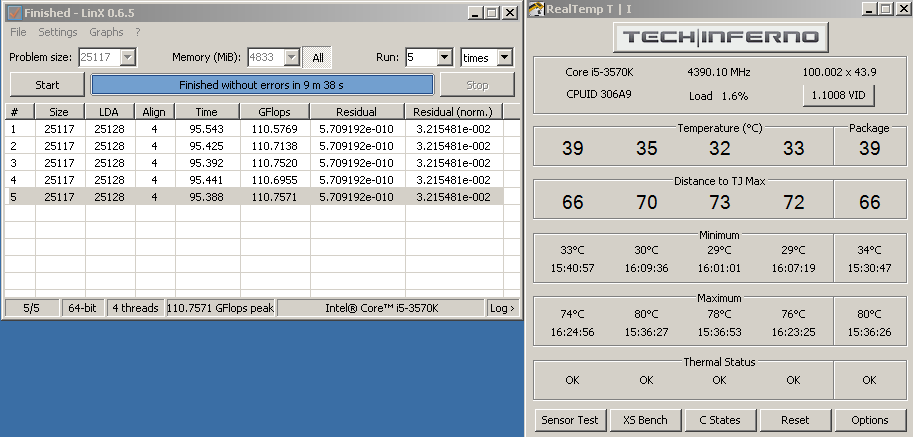
Task: Click the RealTemp title bar app icon
Action: click(x=536, y=9)
